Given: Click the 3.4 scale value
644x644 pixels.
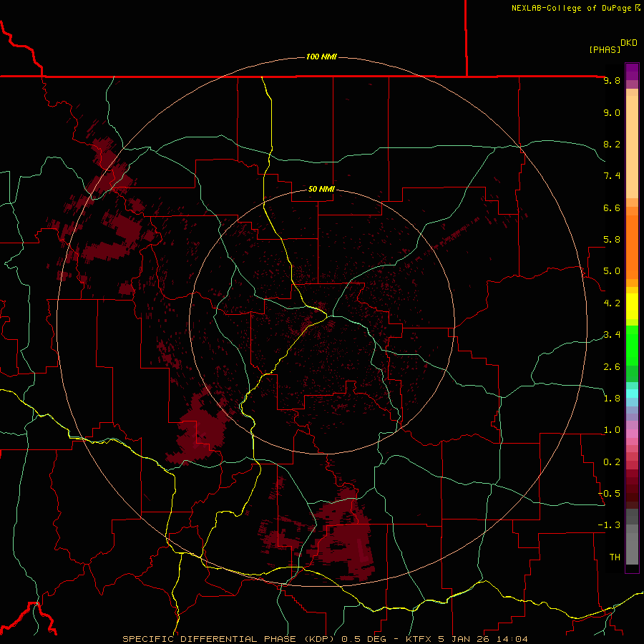Looking at the screenshot, I should pyautogui.click(x=612, y=335).
